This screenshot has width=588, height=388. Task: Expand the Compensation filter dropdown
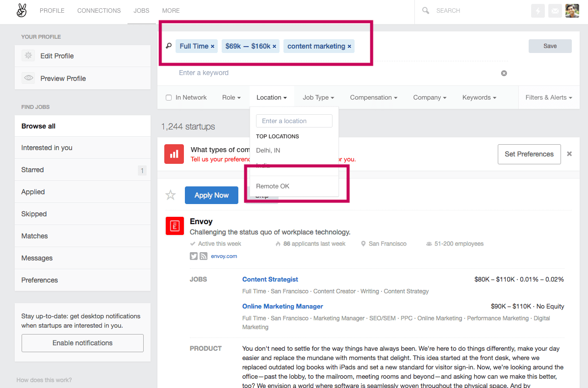(373, 97)
